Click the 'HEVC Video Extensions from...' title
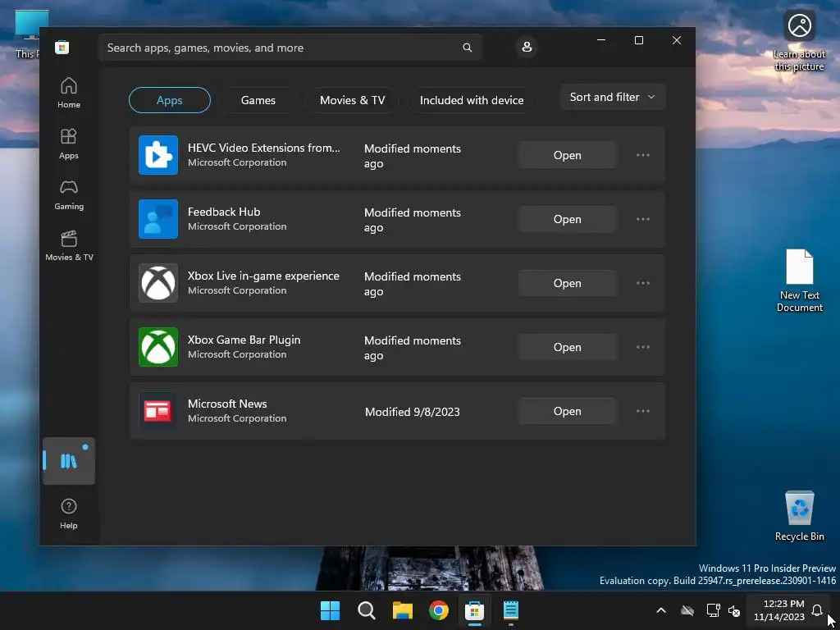This screenshot has height=630, width=840. point(263,148)
